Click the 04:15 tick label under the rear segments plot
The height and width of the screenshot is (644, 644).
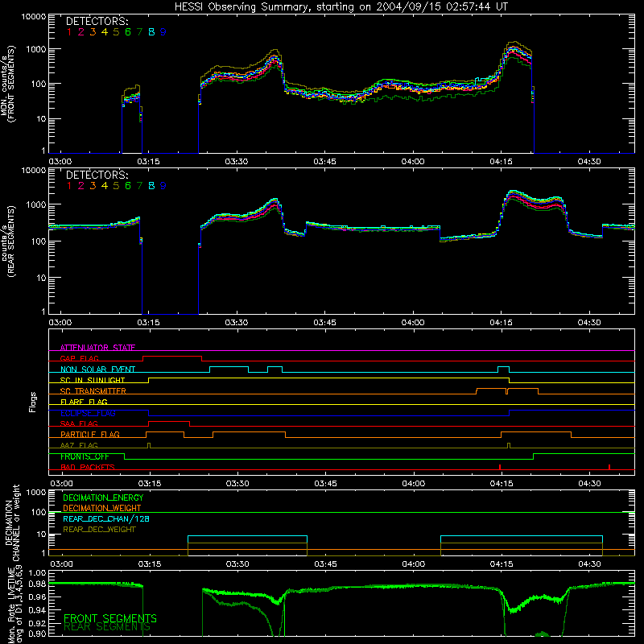(501, 323)
